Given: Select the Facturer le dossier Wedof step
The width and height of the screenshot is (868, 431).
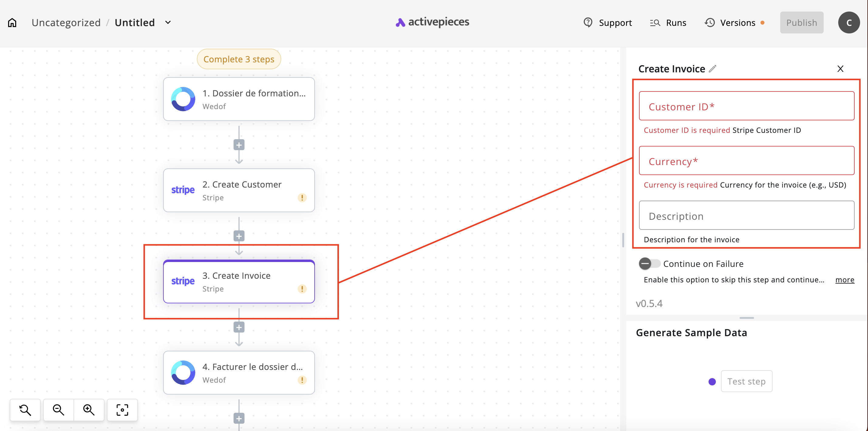Looking at the screenshot, I should (x=239, y=373).
